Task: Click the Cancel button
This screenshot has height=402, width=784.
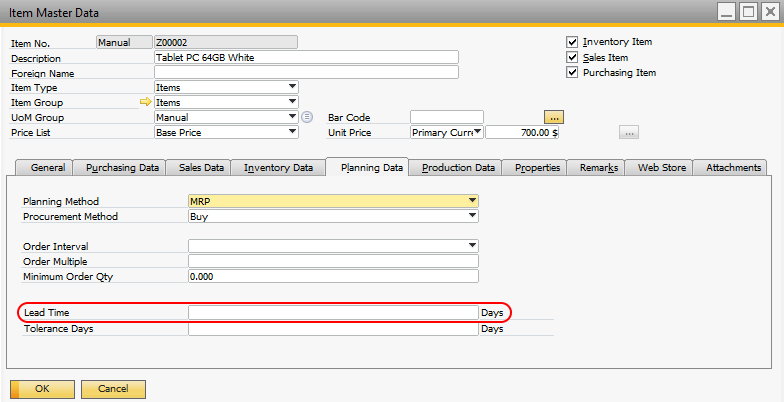Action: point(113,388)
